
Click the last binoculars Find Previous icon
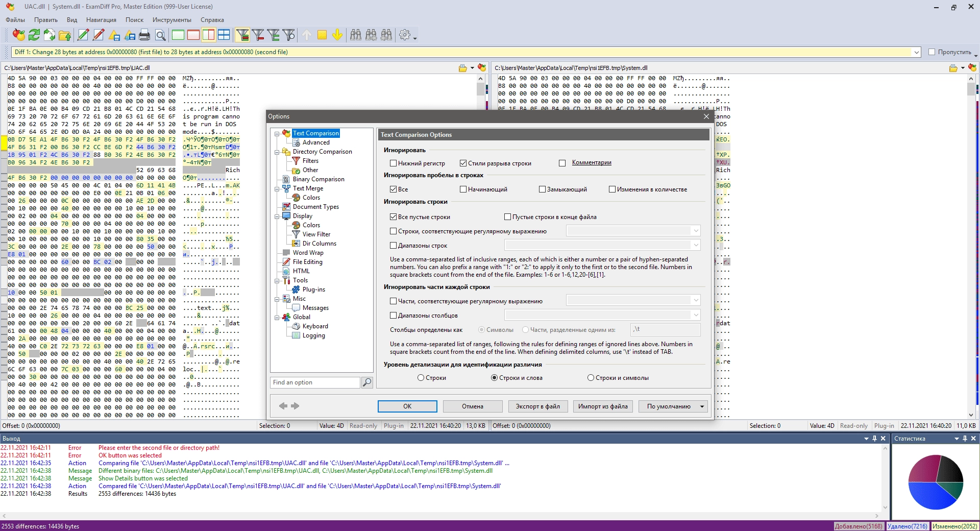coord(386,35)
